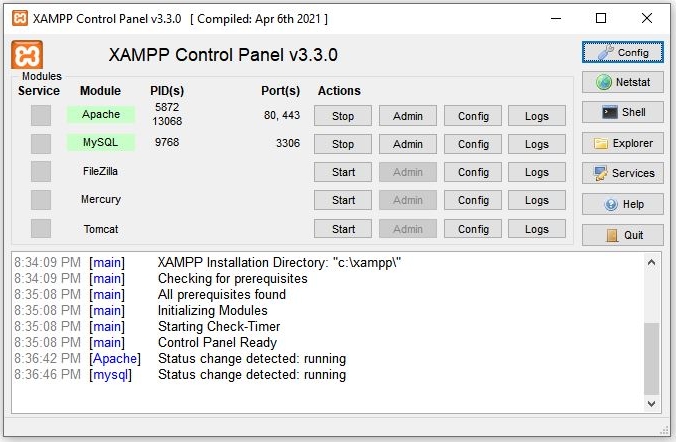Image resolution: width=676 pixels, height=442 pixels.
Task: Open Mercury Config options
Action: point(473,200)
